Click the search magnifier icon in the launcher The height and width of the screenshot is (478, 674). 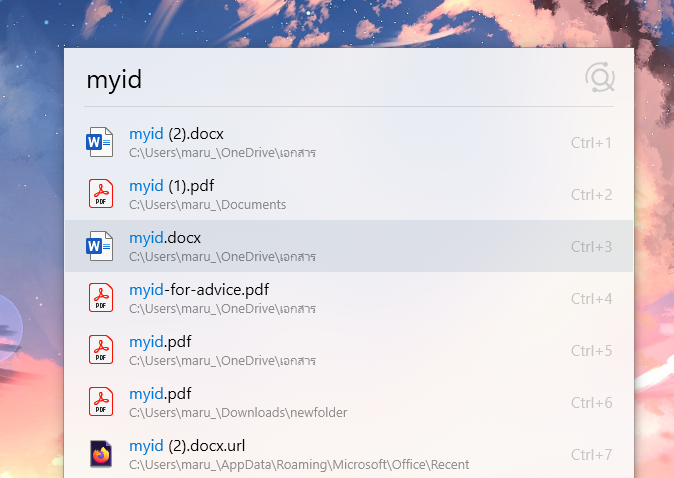click(600, 78)
